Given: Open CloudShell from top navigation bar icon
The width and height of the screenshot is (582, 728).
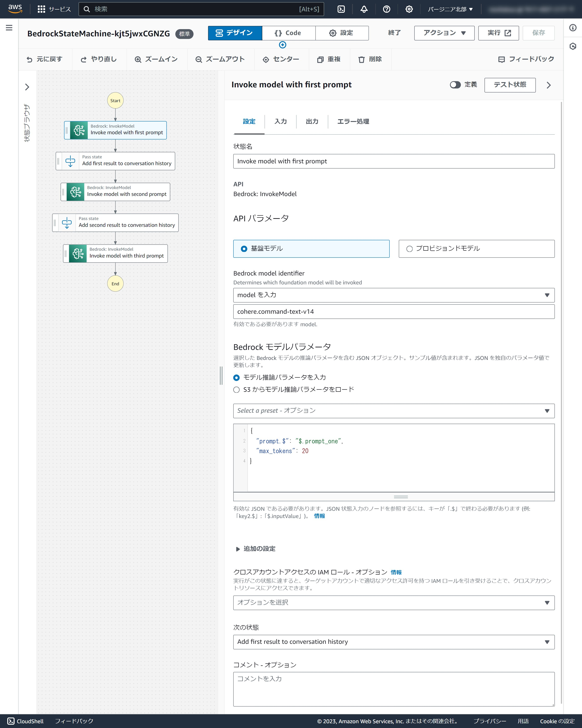Looking at the screenshot, I should [x=341, y=9].
